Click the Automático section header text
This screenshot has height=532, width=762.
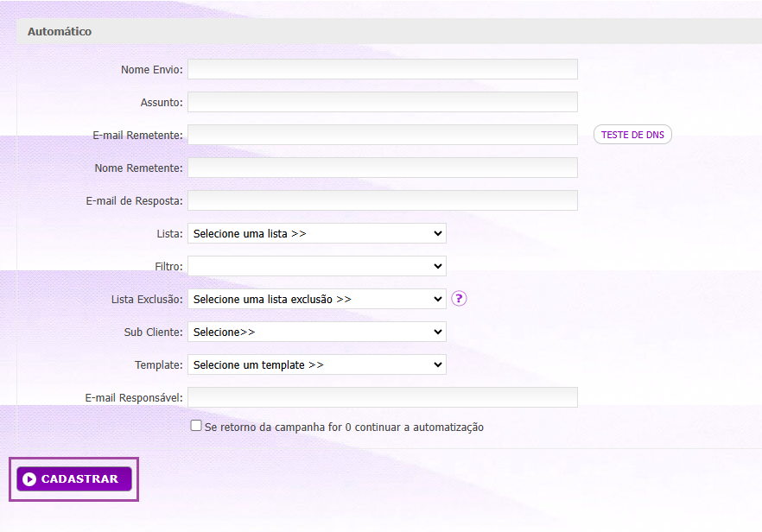click(60, 32)
